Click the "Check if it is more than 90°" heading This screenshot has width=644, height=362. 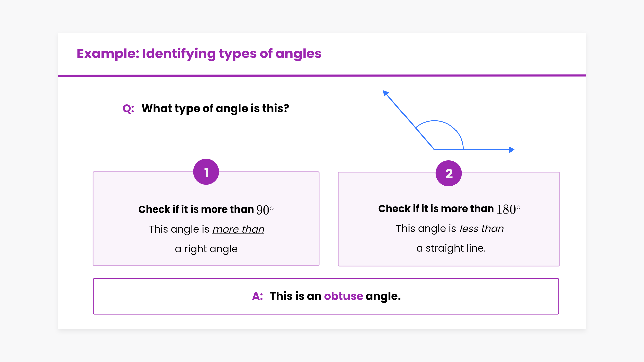[x=206, y=209]
